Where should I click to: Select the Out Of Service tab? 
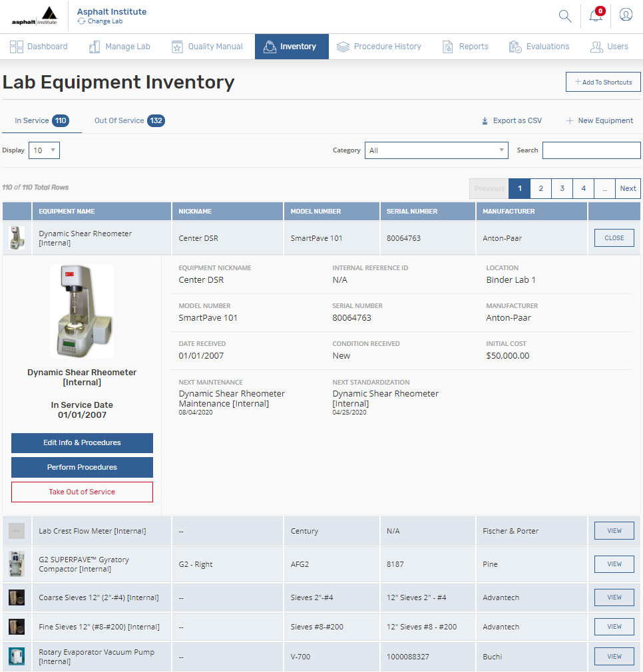(128, 120)
